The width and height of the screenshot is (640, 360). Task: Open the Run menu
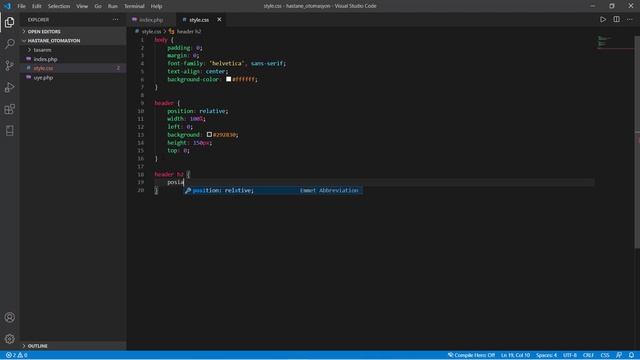click(x=113, y=6)
